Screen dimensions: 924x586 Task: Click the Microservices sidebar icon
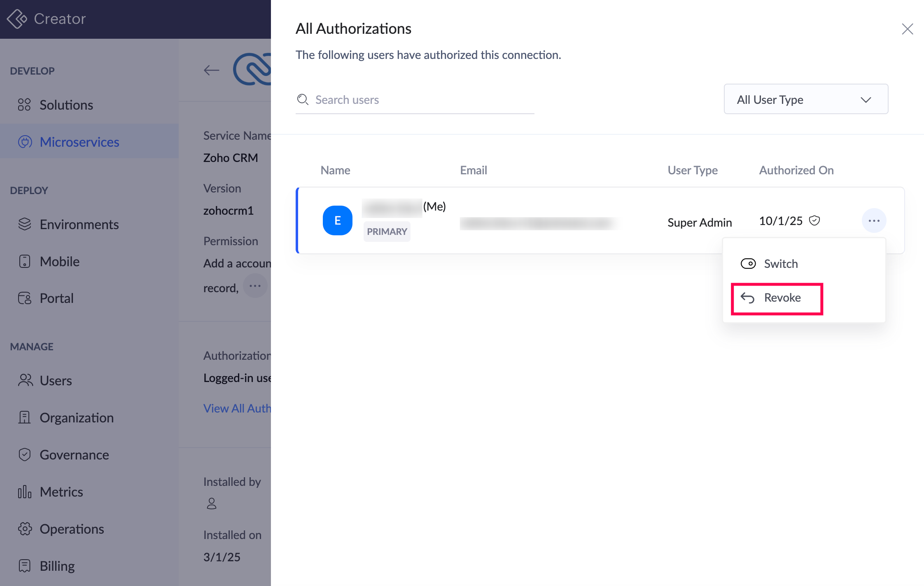coord(25,142)
